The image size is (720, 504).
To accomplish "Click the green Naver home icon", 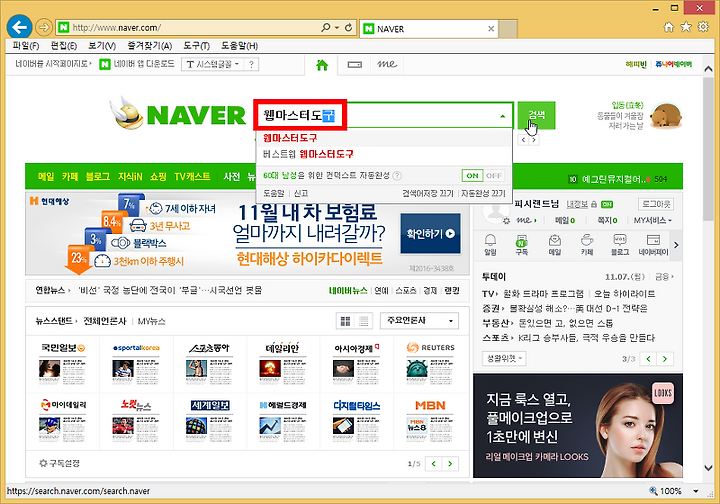I will click(322, 65).
